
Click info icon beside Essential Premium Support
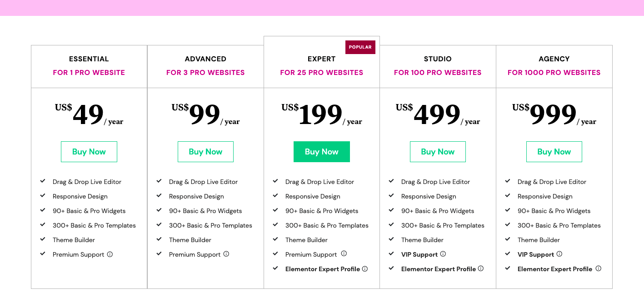tap(110, 254)
